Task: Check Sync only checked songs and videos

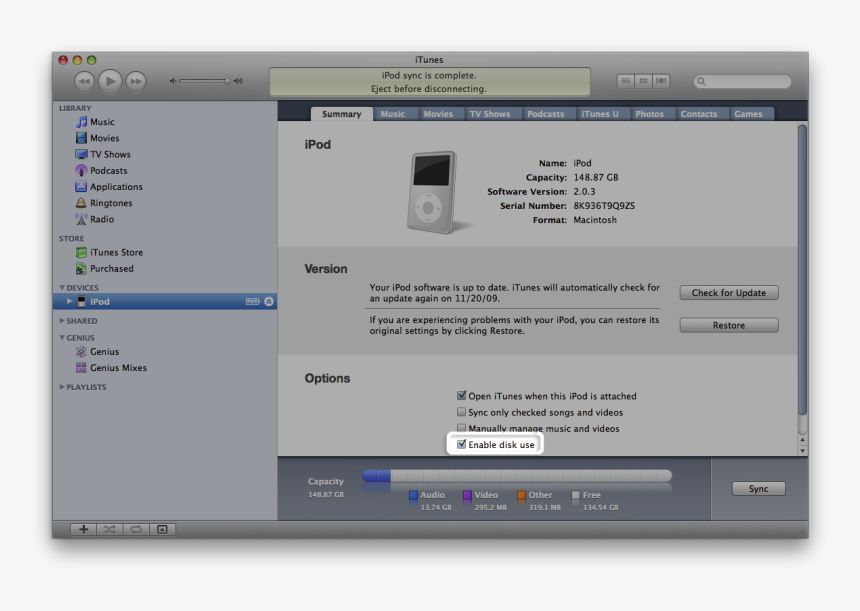Action: [x=461, y=412]
